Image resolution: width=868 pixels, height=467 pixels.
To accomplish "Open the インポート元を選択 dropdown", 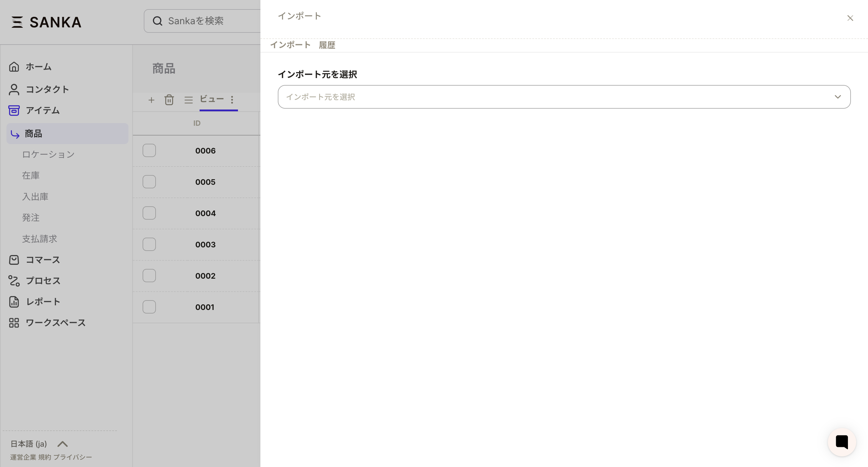I will click(x=564, y=97).
